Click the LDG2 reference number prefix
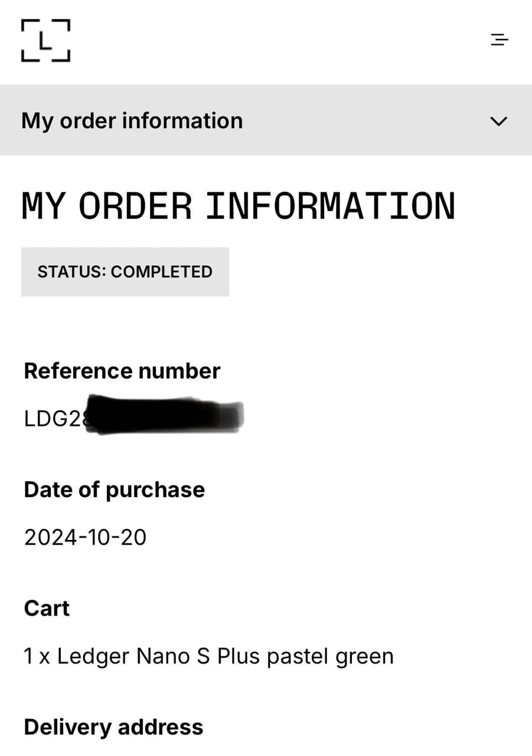 coord(51,418)
